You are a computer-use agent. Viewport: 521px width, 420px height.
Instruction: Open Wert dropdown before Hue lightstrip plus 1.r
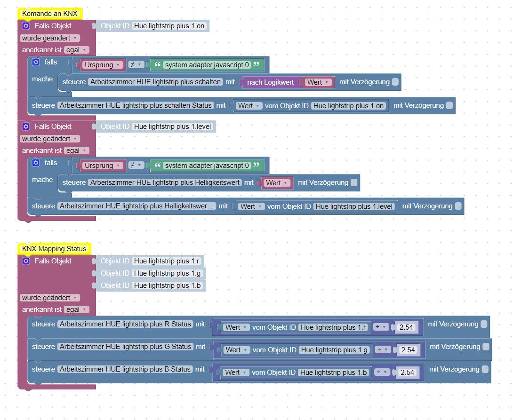click(236, 327)
